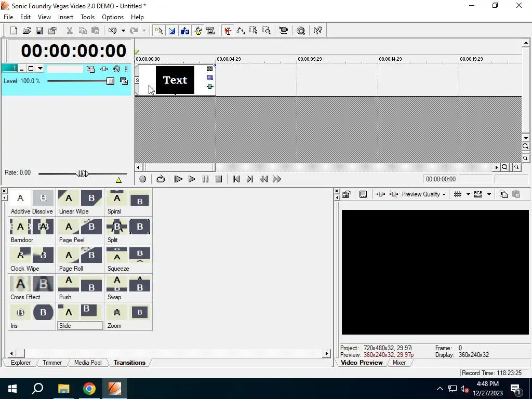Select the Page Peel transition

80,231
